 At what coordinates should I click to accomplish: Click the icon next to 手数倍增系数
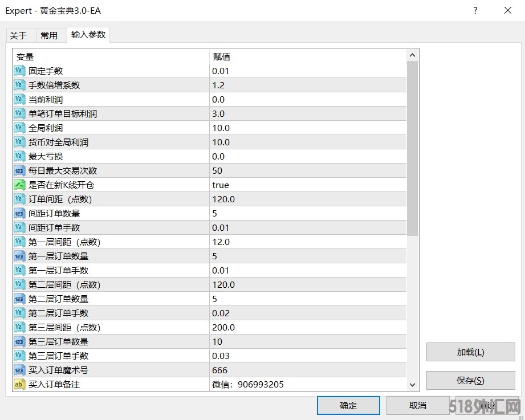(19, 85)
